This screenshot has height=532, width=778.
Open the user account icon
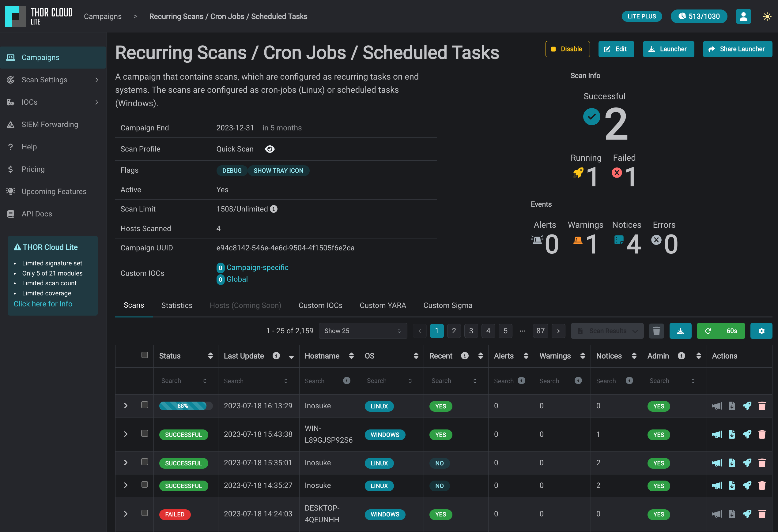[743, 17]
